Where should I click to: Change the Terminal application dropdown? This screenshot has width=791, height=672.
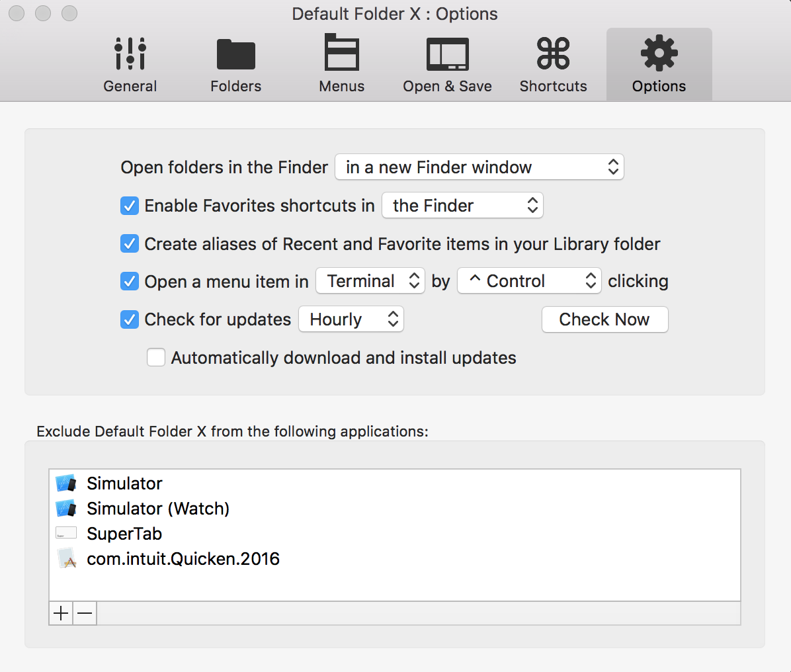(370, 280)
